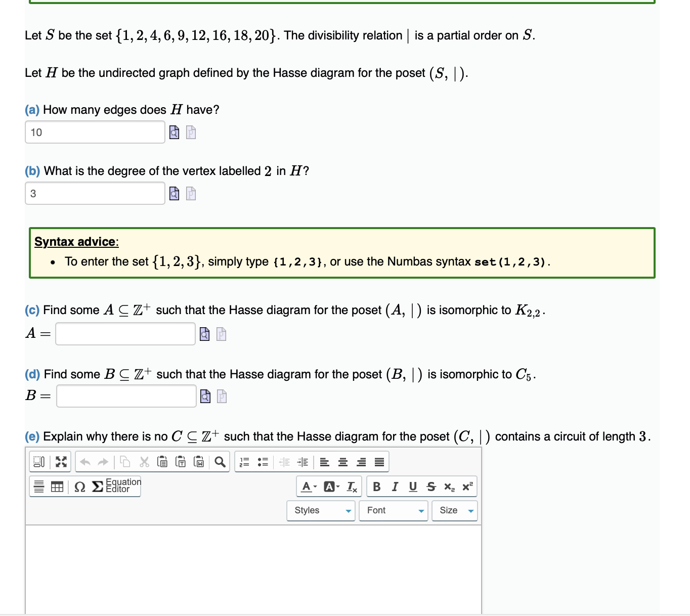This screenshot has height=616, width=690.
Task: Click the Maximize editor icon
Action: point(61,462)
